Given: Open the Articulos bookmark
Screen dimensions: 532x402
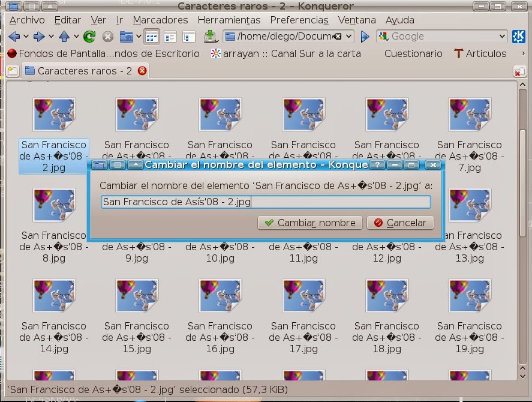Looking at the screenshot, I should click(480, 53).
